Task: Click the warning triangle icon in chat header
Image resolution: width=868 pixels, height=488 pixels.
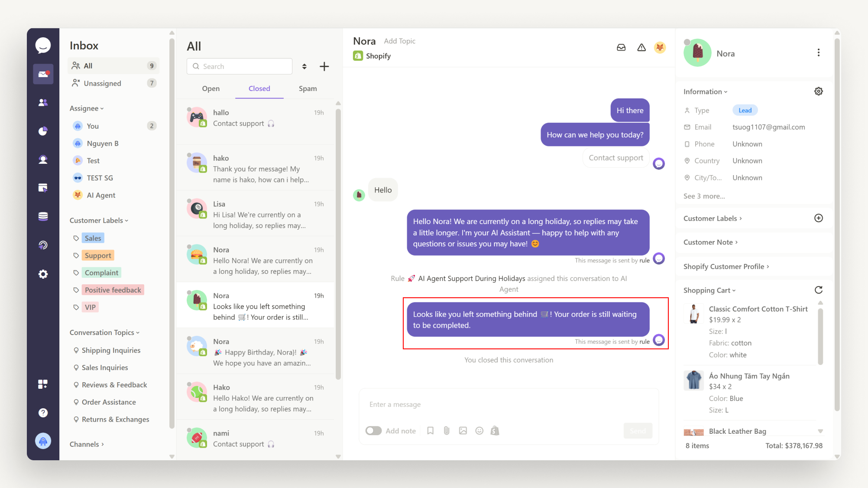Action: (641, 48)
